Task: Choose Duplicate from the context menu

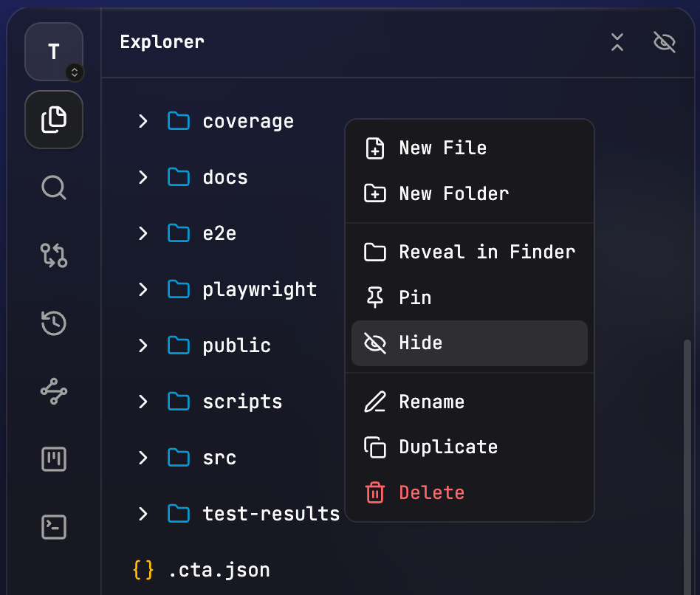Action: coord(470,447)
